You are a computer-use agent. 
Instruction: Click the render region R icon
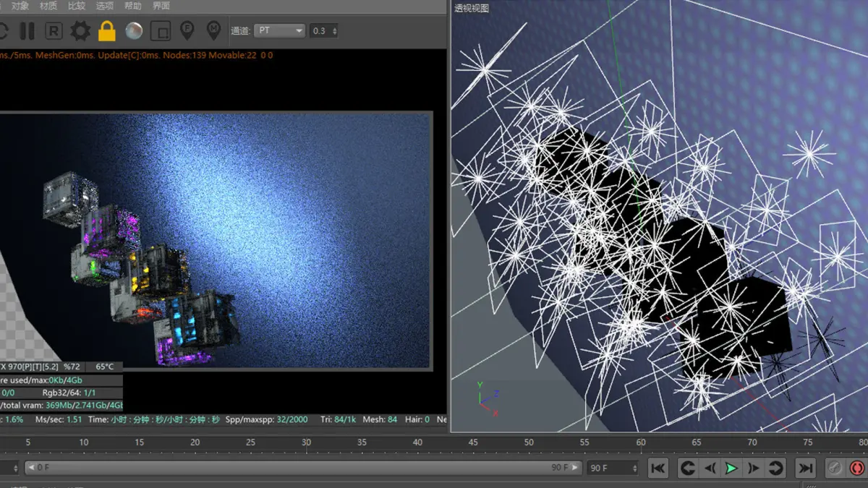click(54, 31)
